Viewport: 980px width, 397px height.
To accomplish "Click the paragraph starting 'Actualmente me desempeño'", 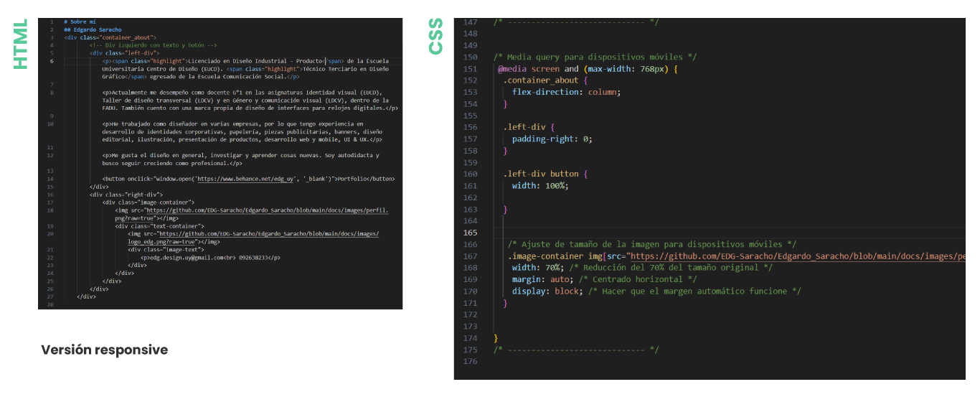I will click(x=250, y=101).
